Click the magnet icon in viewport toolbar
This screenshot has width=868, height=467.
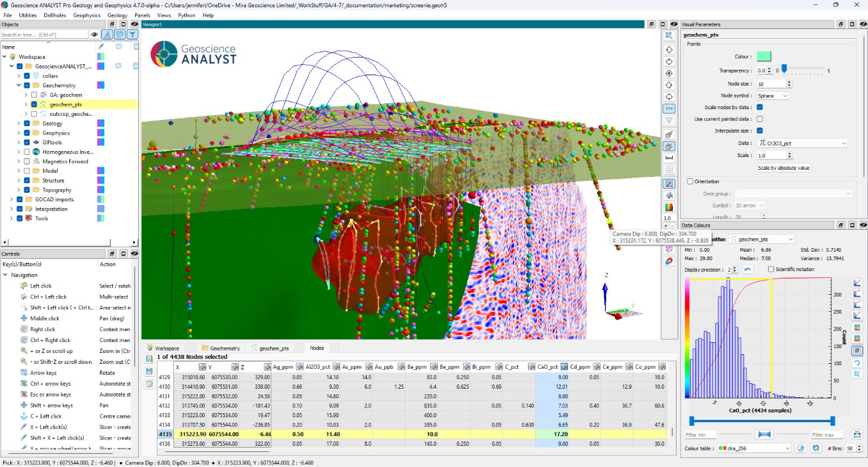coord(669,261)
